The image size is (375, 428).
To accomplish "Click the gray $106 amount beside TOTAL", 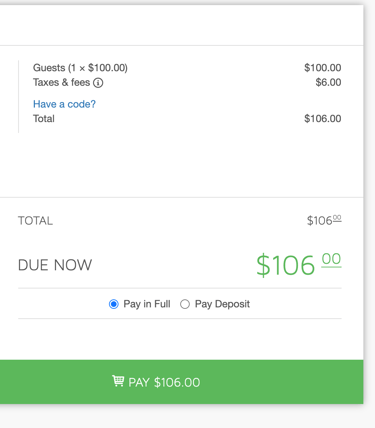I will [x=320, y=221].
